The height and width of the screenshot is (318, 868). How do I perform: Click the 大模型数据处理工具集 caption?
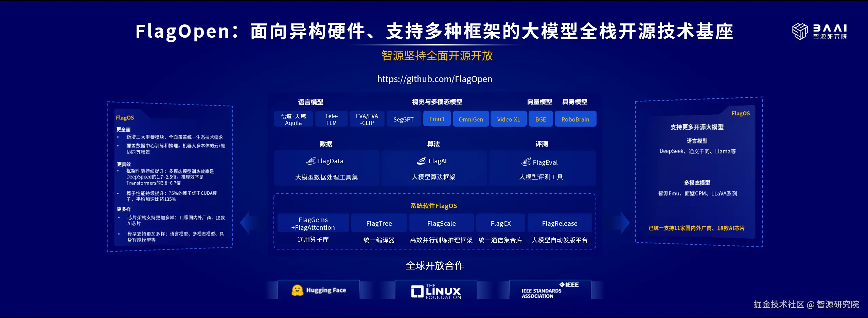coord(326,177)
